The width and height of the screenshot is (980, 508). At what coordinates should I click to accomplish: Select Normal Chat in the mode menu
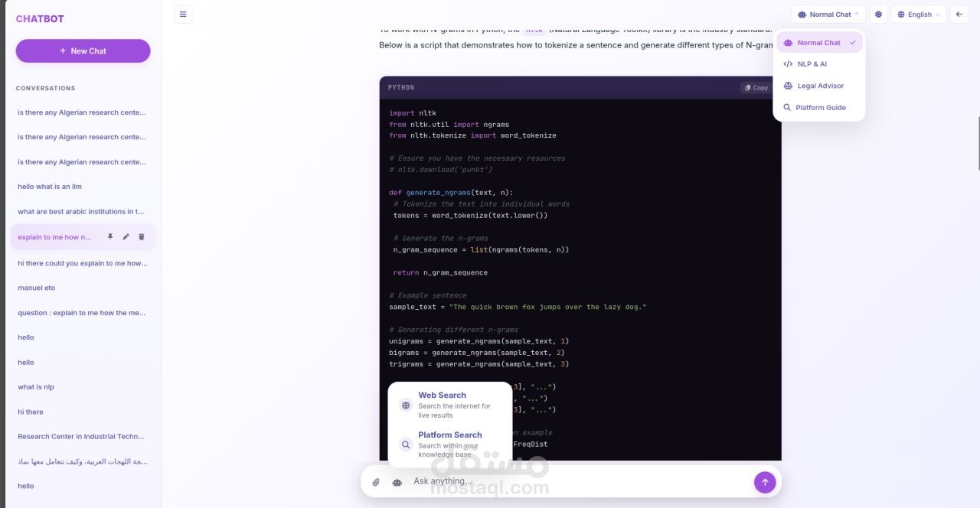[x=819, y=43]
